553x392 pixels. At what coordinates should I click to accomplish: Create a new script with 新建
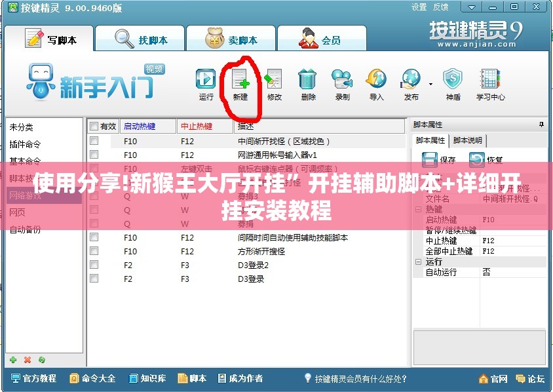(240, 84)
